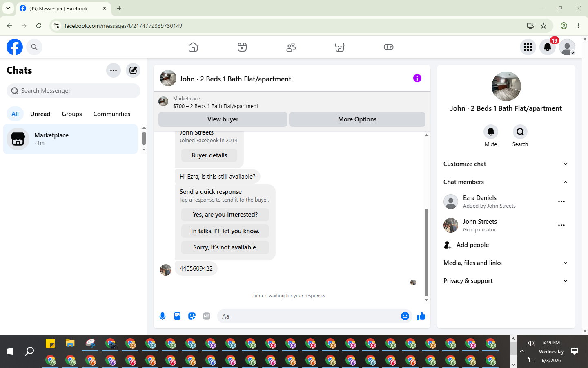Open the emoji picker smiley icon

coord(405,316)
